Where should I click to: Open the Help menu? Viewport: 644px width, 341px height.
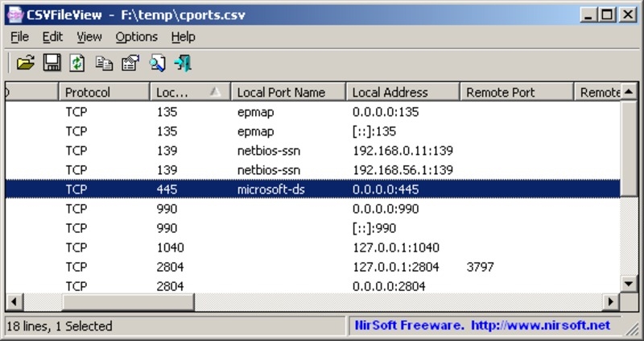[184, 37]
